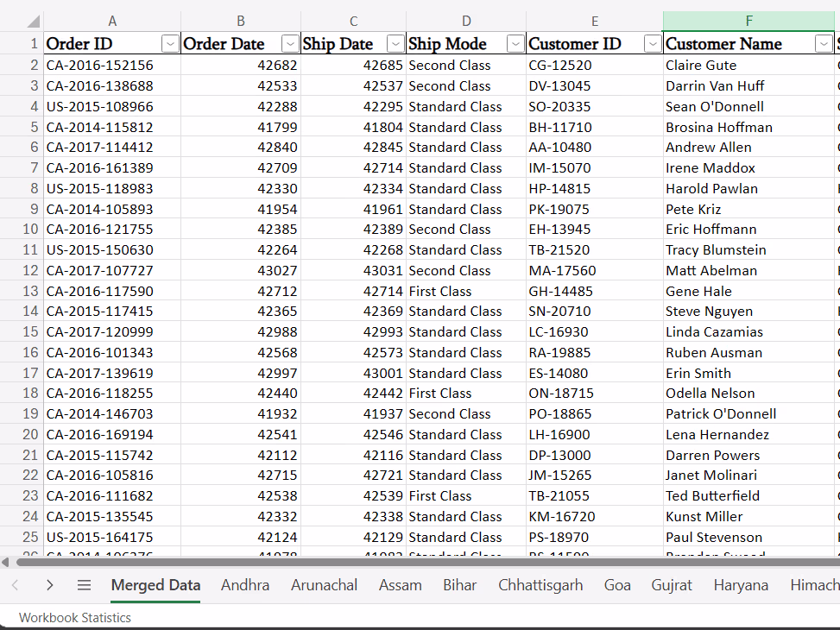The width and height of the screenshot is (840, 630).
Task: Click Workbook Statistics in status bar
Action: pos(75,618)
